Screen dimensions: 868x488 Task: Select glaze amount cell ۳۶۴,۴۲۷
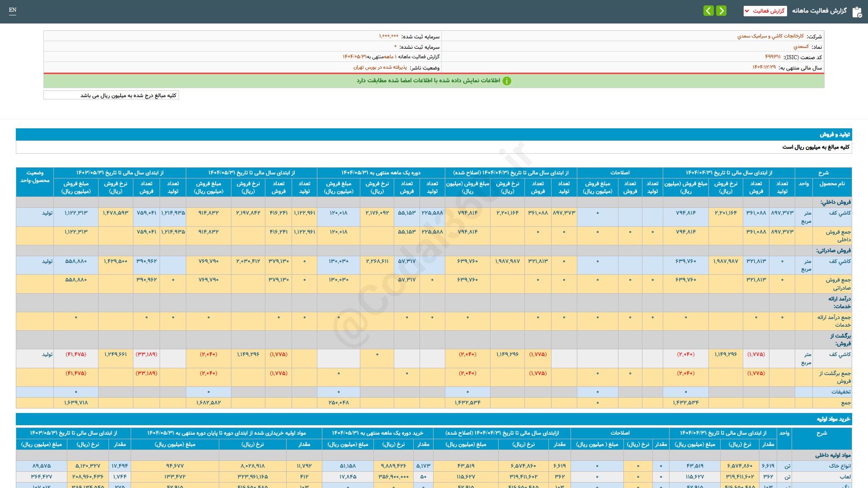tap(42, 477)
